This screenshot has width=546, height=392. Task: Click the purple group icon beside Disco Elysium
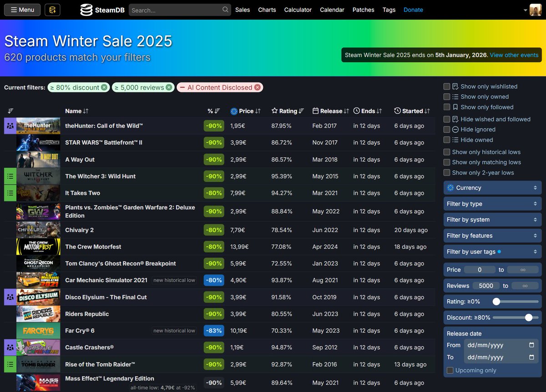(10, 297)
